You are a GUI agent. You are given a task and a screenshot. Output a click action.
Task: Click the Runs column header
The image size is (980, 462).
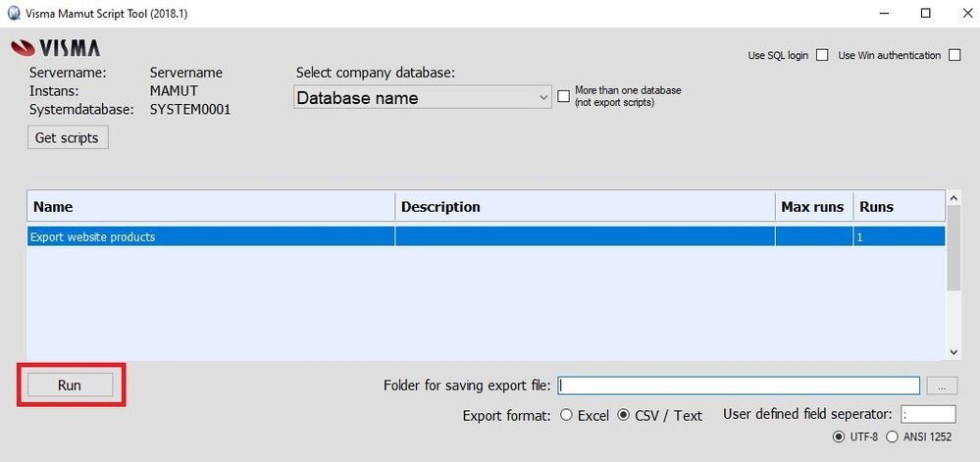pos(899,207)
